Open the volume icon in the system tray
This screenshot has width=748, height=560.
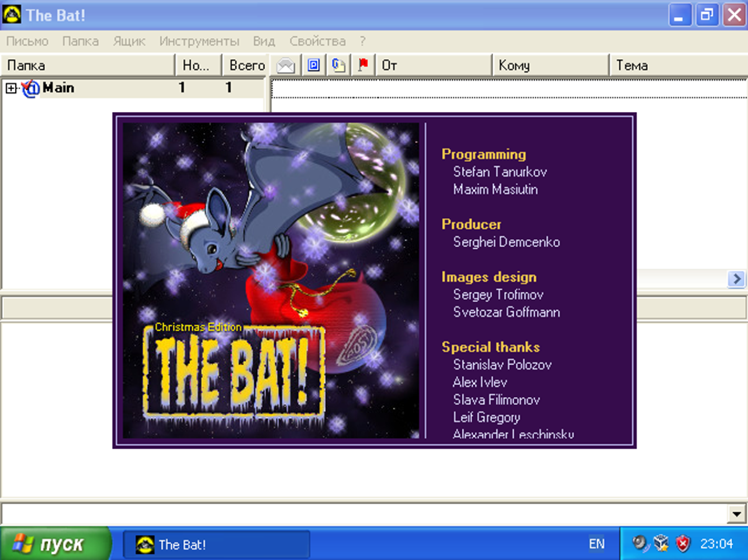[640, 544]
